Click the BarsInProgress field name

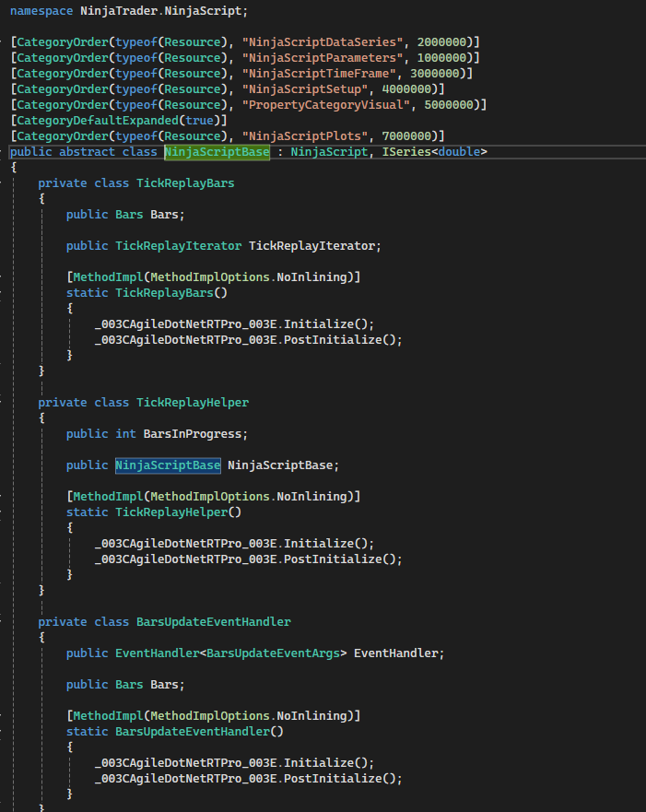[193, 434]
